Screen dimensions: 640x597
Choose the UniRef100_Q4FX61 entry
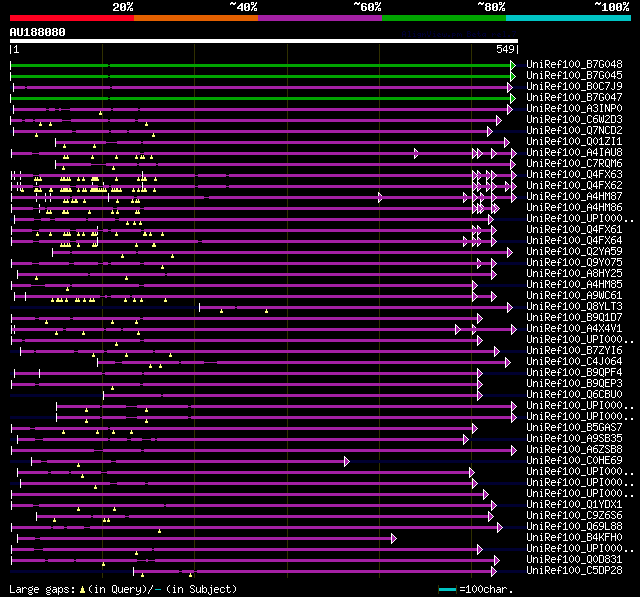click(574, 230)
